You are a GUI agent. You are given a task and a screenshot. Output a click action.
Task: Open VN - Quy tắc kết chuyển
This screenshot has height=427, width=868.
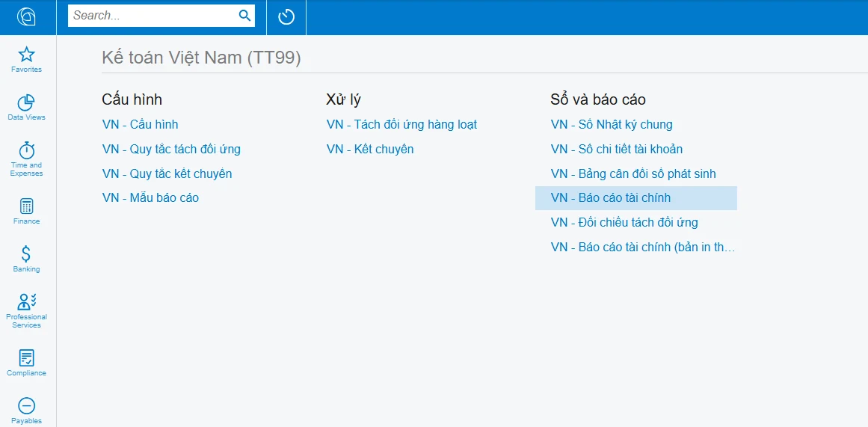(x=167, y=174)
